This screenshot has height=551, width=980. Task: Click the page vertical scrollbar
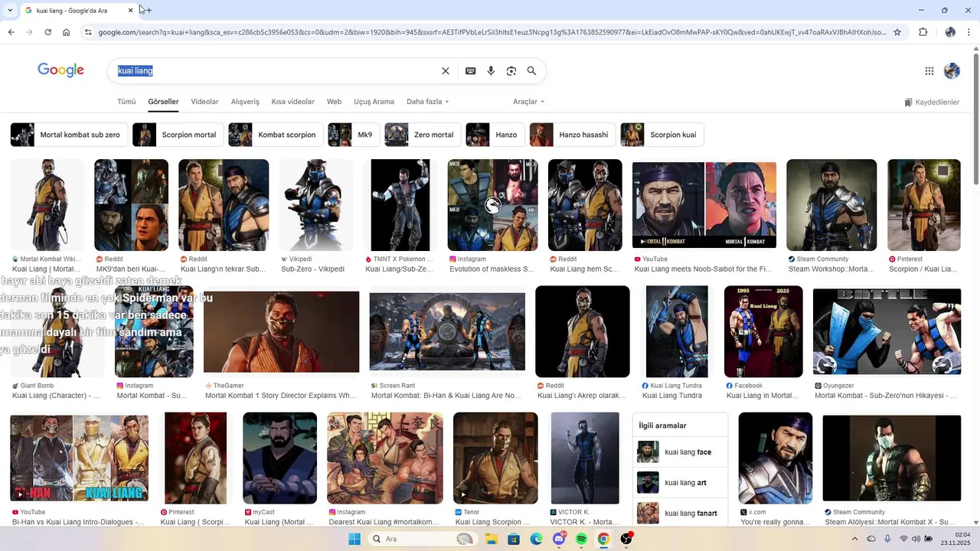[x=975, y=119]
